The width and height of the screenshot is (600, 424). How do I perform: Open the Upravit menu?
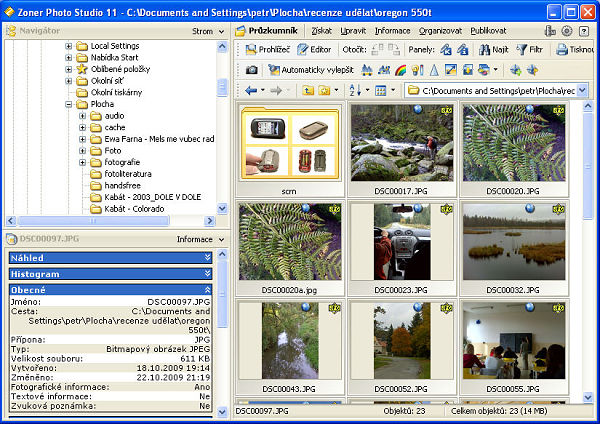click(353, 31)
